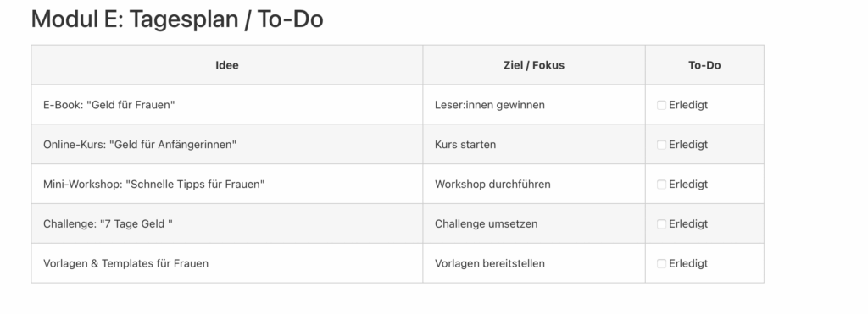The width and height of the screenshot is (868, 314).
Task: Toggle Erledigt checkbox for Challenge row
Action: point(661,224)
